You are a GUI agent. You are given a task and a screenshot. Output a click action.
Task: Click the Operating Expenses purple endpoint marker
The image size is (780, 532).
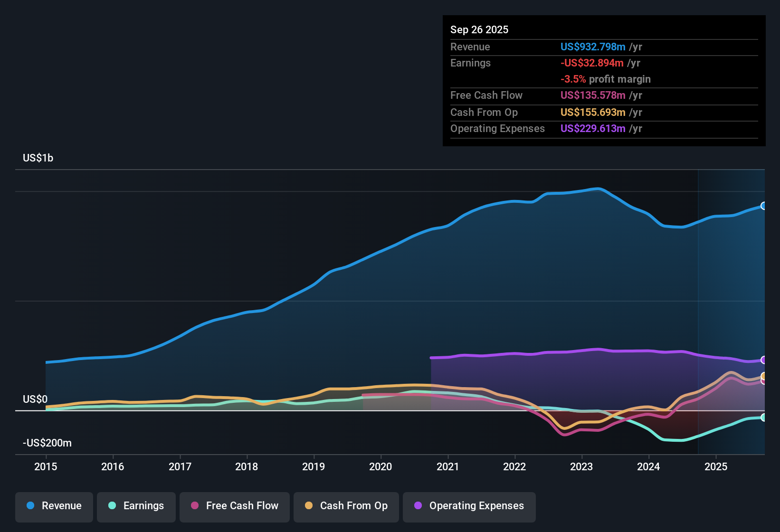point(764,360)
